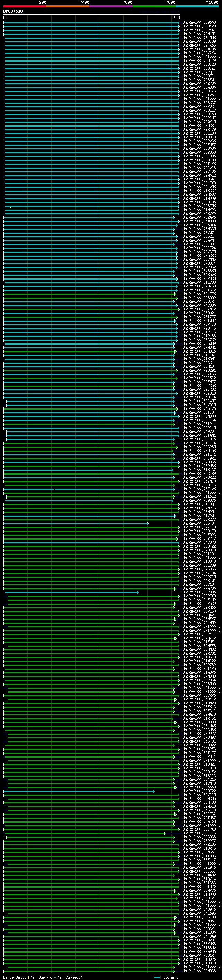Select hit label UniRef100_P69376

coord(199,501)
